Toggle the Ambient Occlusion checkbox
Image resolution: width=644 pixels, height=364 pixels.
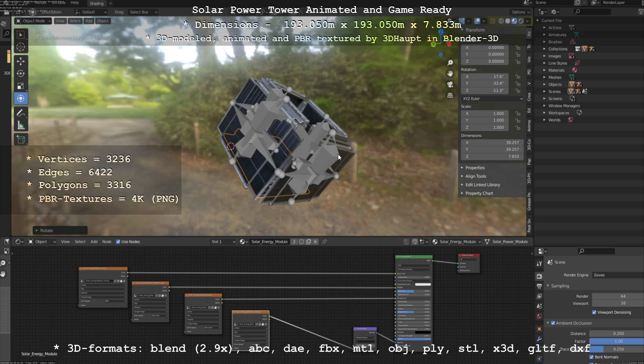click(553, 323)
